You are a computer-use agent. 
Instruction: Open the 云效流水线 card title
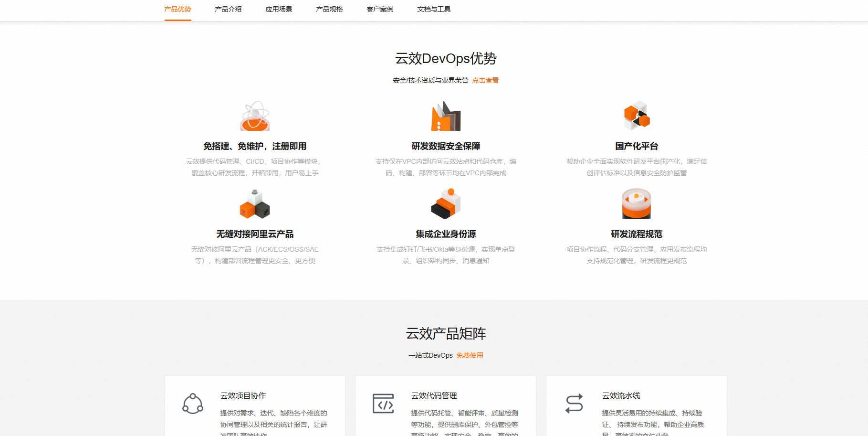tap(621, 396)
